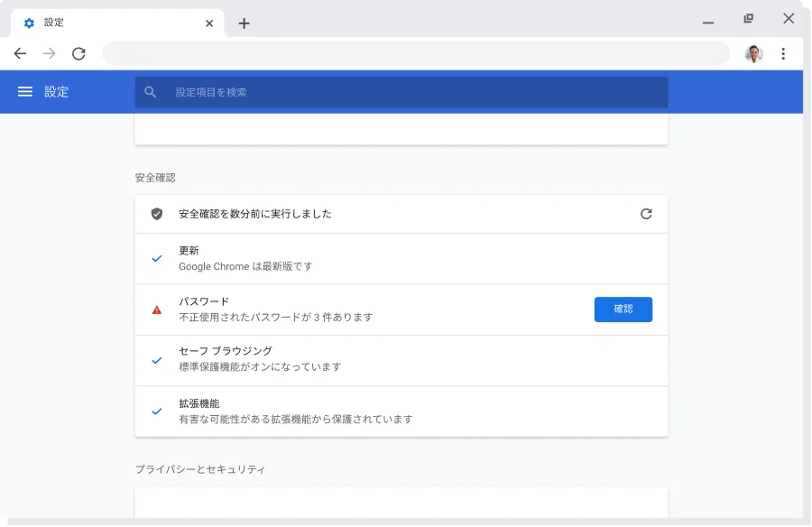Re-run safety check with the refresh icon

pyautogui.click(x=646, y=214)
